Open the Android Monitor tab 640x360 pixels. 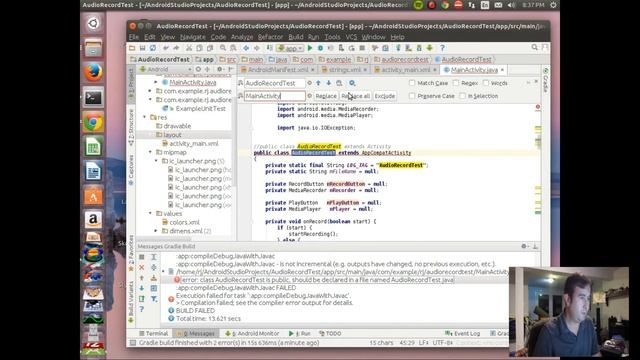[x=252, y=333]
